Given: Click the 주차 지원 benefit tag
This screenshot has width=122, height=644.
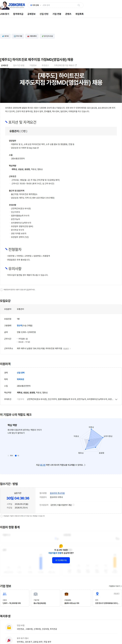Looking at the screenshot, I should click(x=18, y=36).
